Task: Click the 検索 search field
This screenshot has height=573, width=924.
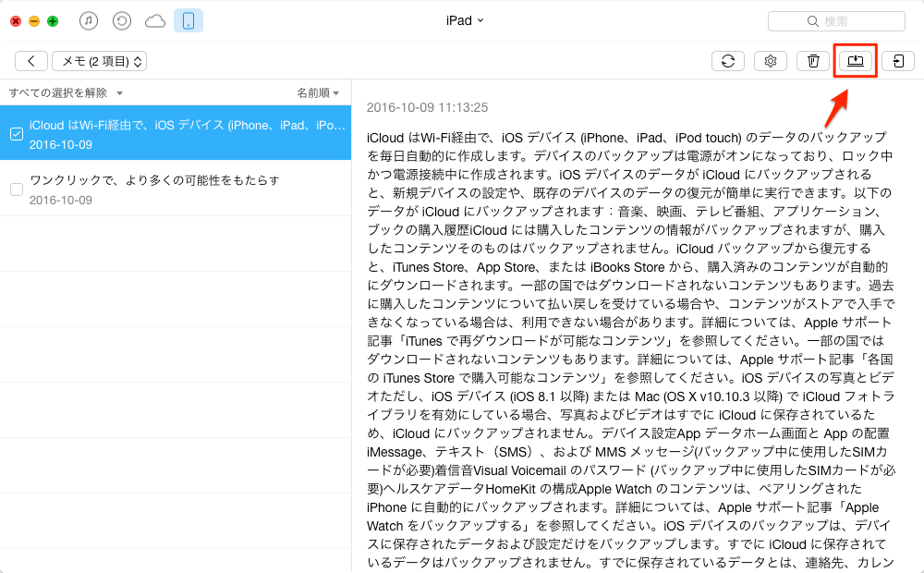Action: click(836, 21)
